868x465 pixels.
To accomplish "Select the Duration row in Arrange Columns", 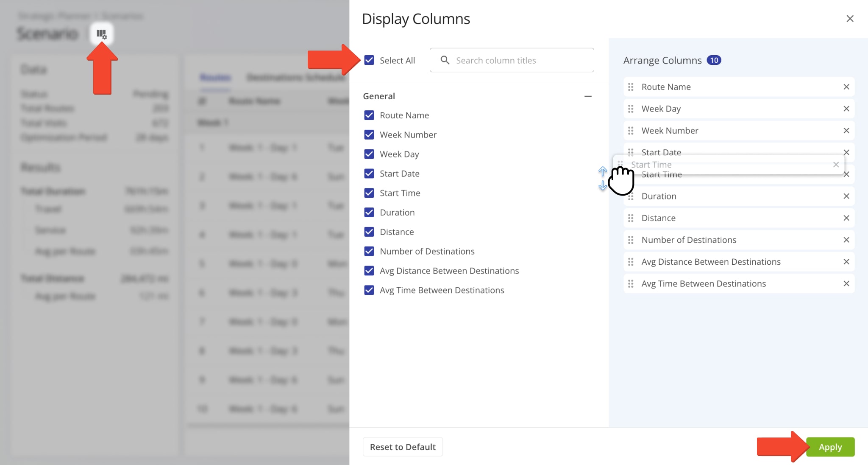I will [x=739, y=196].
